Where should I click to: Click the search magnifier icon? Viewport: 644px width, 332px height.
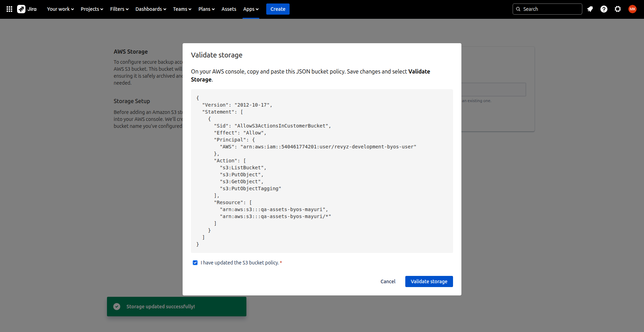click(x=518, y=9)
